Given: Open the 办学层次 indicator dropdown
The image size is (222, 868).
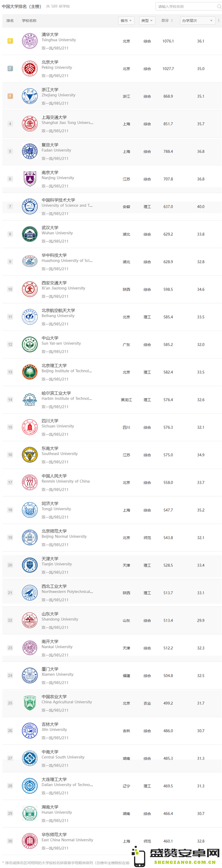Looking at the screenshot, I should (197, 21).
